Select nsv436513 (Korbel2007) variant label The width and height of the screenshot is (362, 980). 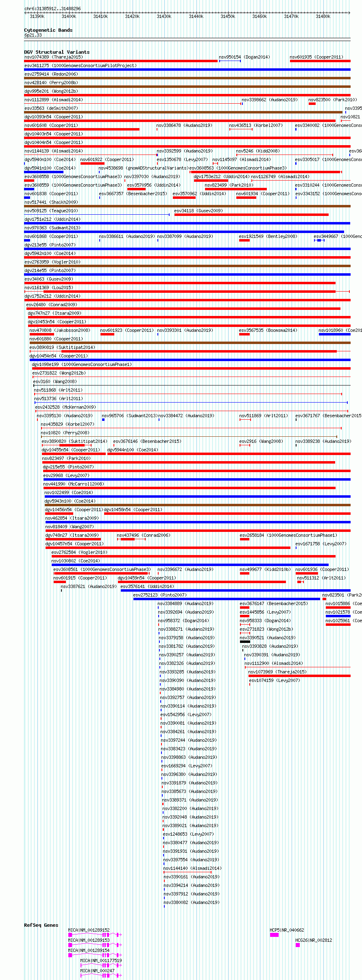[x=256, y=125]
